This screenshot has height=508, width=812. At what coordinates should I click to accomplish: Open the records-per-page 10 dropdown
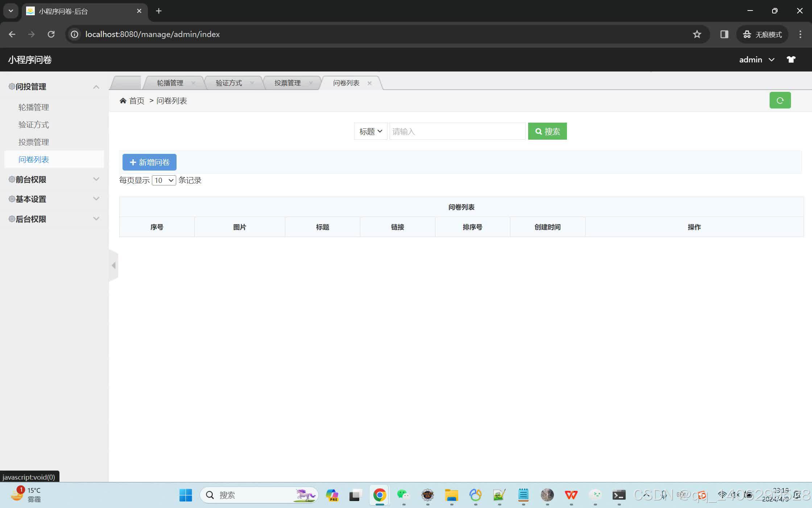[164, 180]
